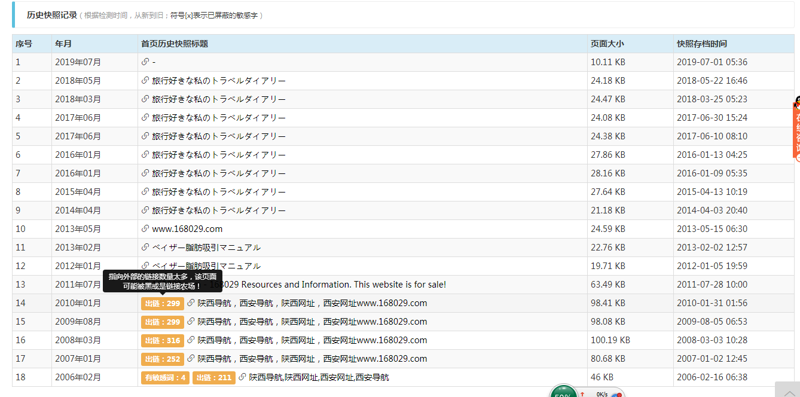Click link icon in row 1 dated 2019-07-01
This screenshot has height=397, width=800.
pyautogui.click(x=145, y=62)
